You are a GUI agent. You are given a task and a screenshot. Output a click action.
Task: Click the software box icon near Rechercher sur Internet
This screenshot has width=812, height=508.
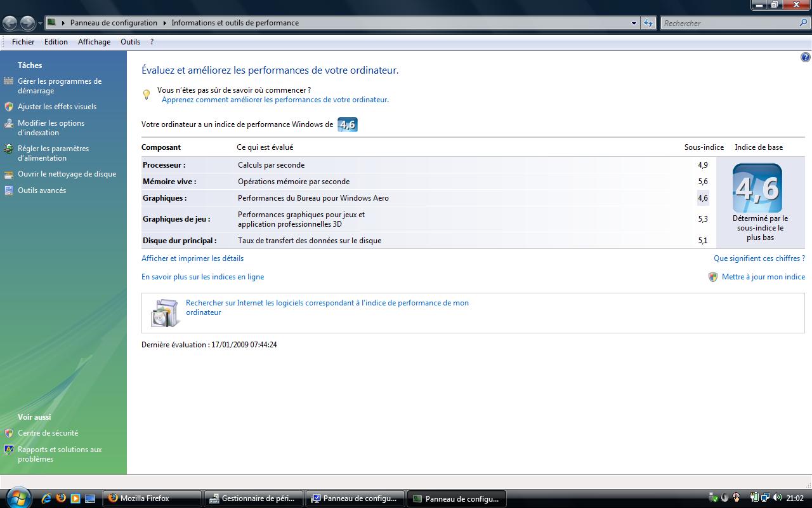pyautogui.click(x=165, y=312)
